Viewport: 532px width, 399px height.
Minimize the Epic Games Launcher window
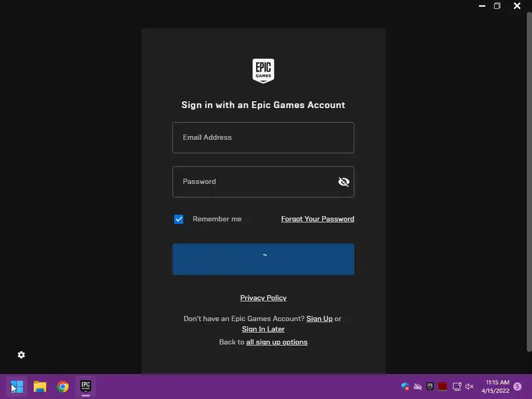click(x=482, y=6)
